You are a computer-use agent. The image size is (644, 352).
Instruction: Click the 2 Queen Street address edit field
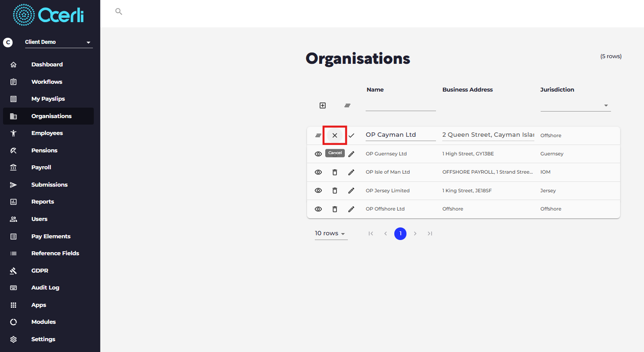tap(488, 135)
